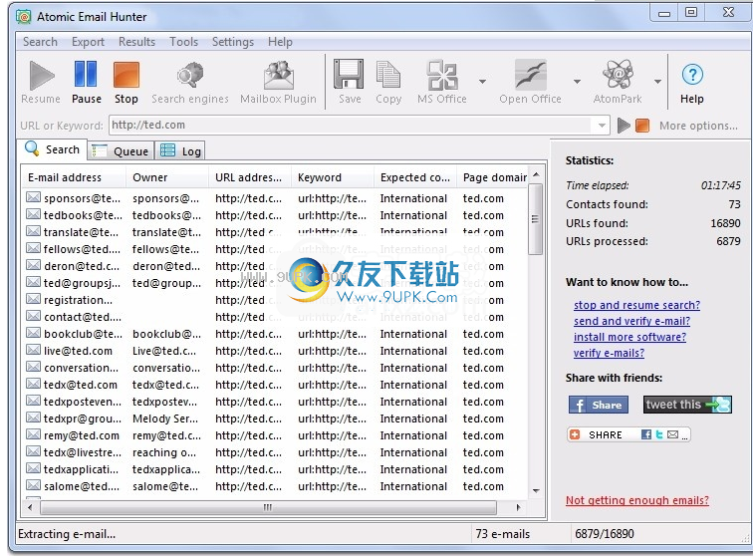The width and height of the screenshot is (753, 560).
Task: Select the 'Melody Ser...' owner cell
Action: coord(165,419)
